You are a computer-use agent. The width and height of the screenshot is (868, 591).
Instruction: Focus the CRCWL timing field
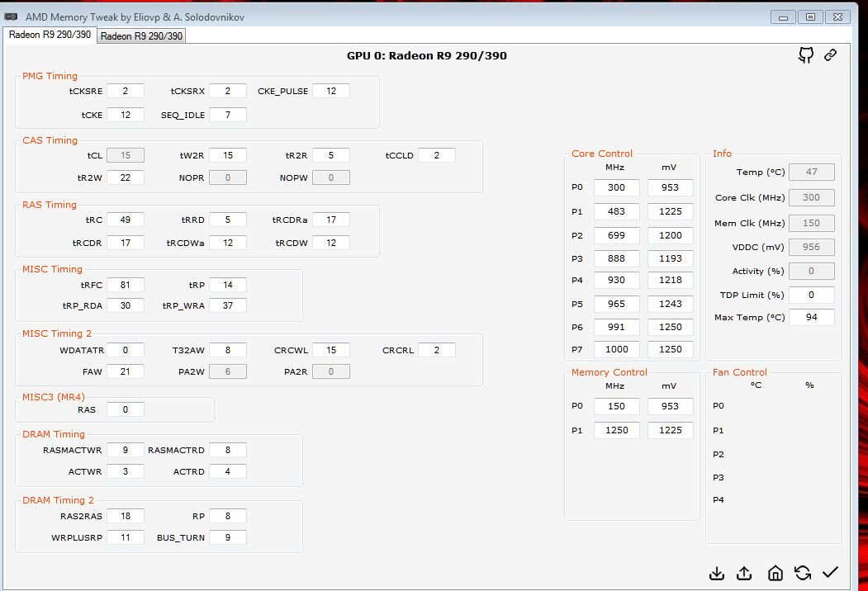click(x=331, y=350)
